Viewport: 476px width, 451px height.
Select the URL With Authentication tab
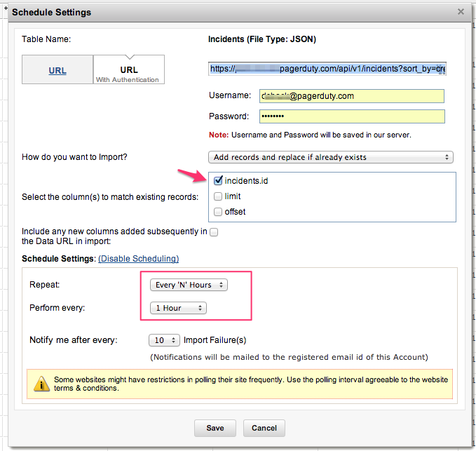(129, 71)
